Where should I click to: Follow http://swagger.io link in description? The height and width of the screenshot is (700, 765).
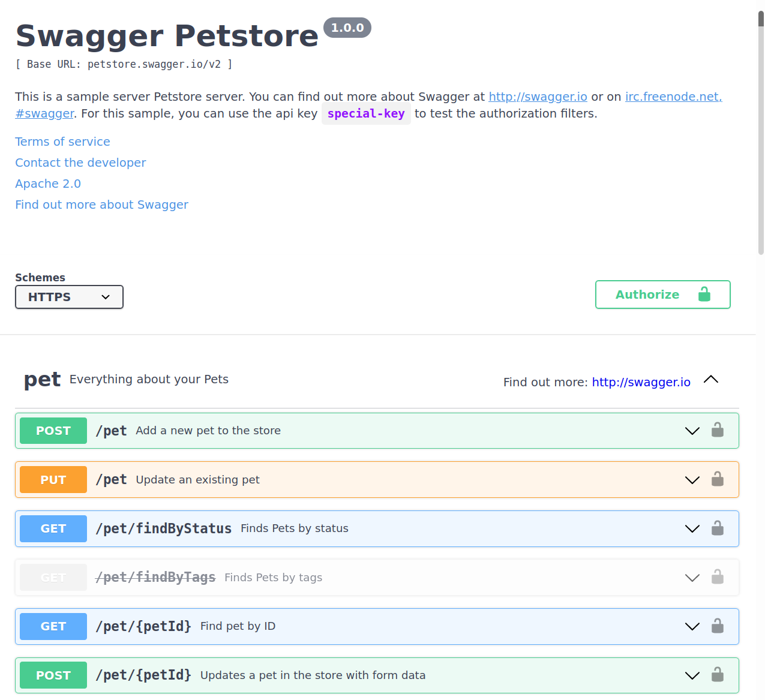click(538, 97)
